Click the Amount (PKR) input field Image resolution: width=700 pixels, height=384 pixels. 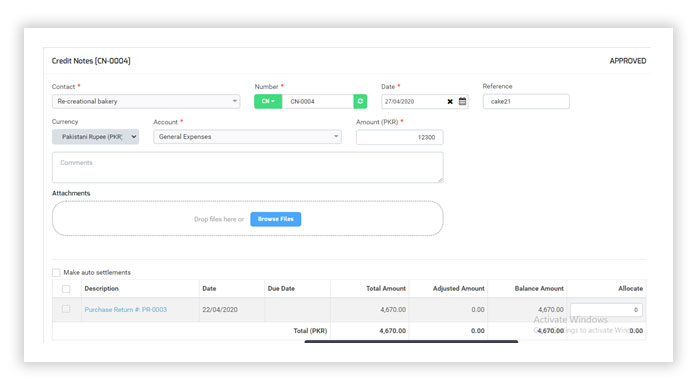[x=400, y=138]
